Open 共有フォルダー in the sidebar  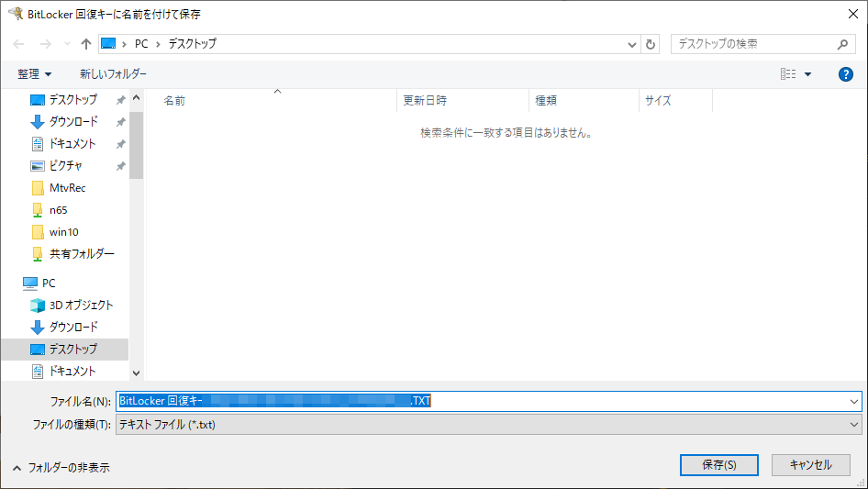coord(81,253)
